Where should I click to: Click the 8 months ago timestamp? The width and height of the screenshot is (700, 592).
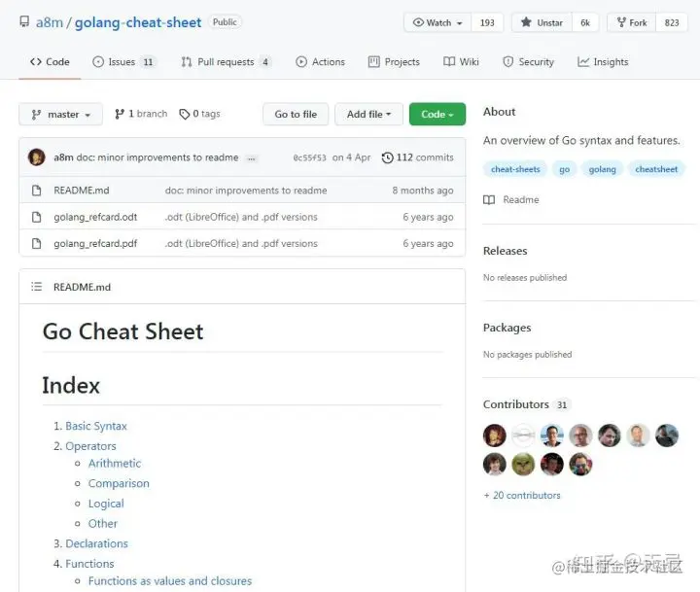tap(423, 191)
